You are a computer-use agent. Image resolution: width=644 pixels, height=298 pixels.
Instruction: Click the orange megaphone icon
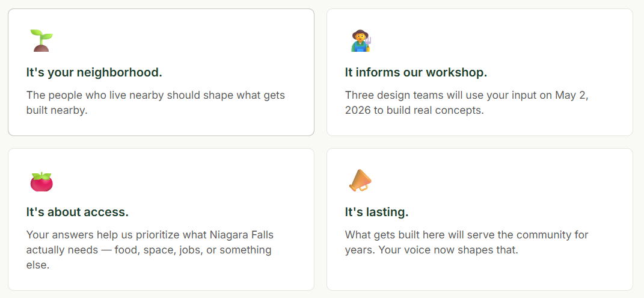[x=360, y=180]
